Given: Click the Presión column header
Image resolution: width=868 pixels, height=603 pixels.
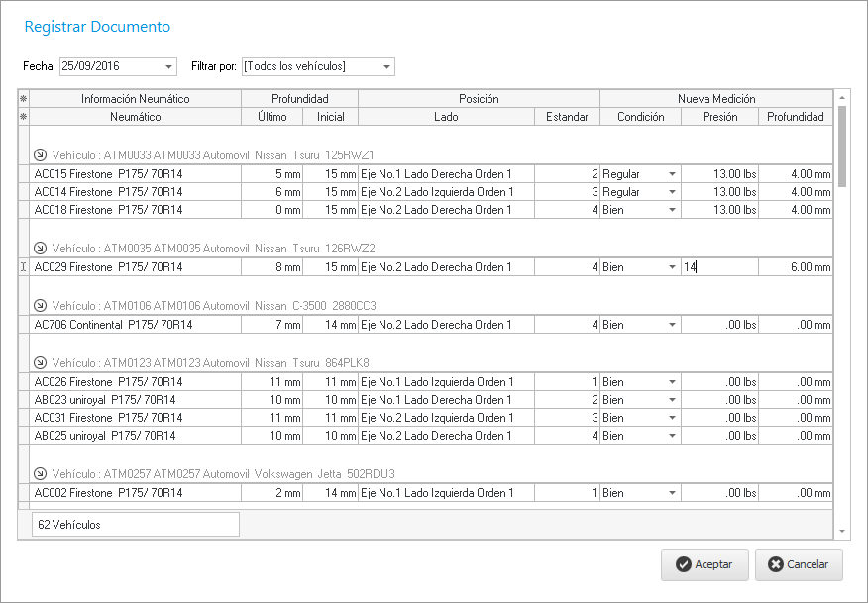Looking at the screenshot, I should pyautogui.click(x=720, y=117).
